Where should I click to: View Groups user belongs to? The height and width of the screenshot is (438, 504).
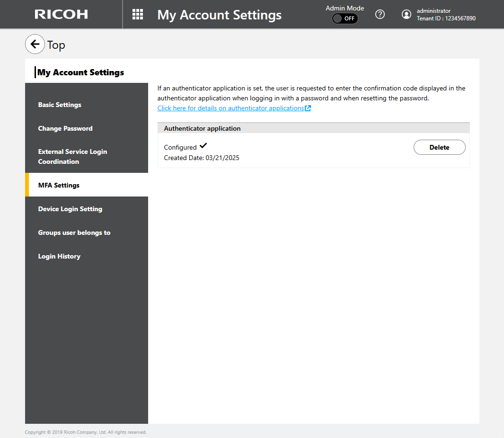tap(74, 232)
